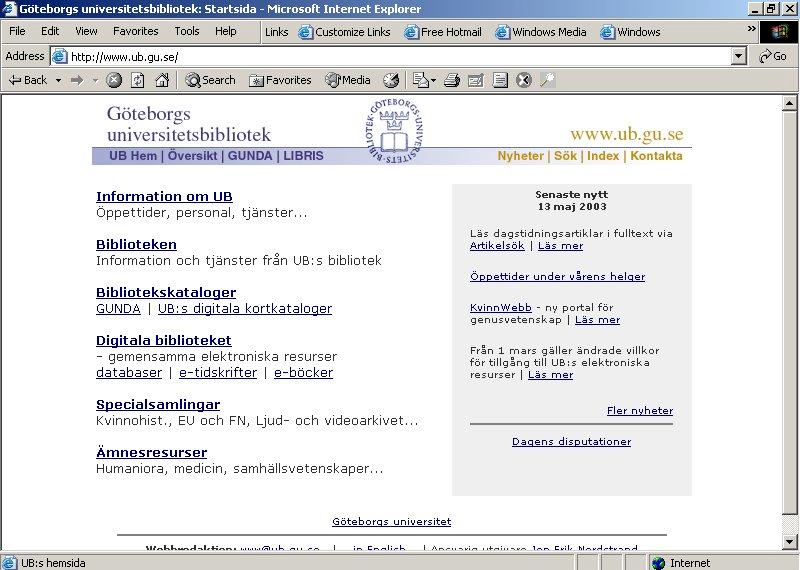Open the databaser link

click(x=129, y=373)
